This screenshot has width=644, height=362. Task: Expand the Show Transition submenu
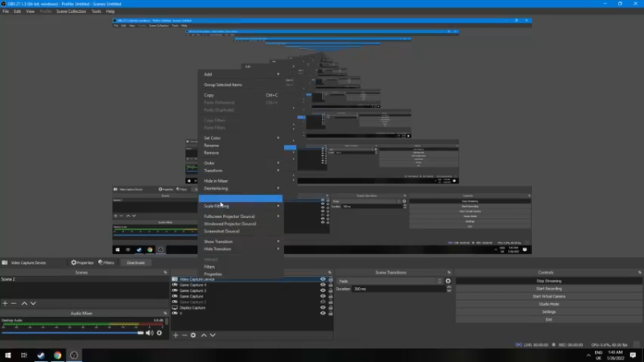[241, 241]
